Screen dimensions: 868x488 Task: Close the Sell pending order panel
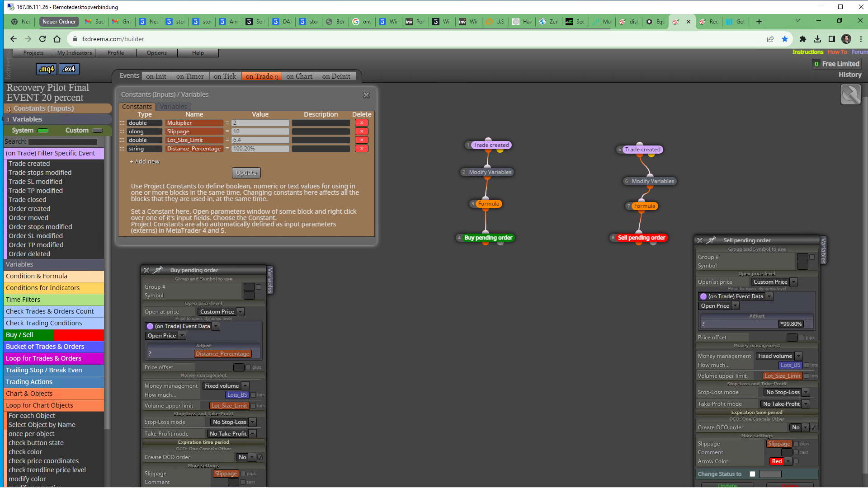point(700,240)
